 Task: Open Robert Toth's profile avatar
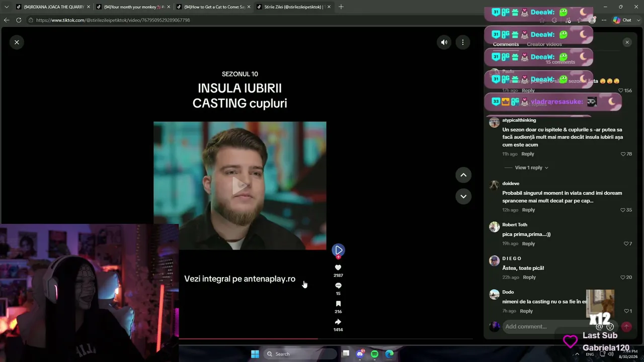click(x=494, y=227)
